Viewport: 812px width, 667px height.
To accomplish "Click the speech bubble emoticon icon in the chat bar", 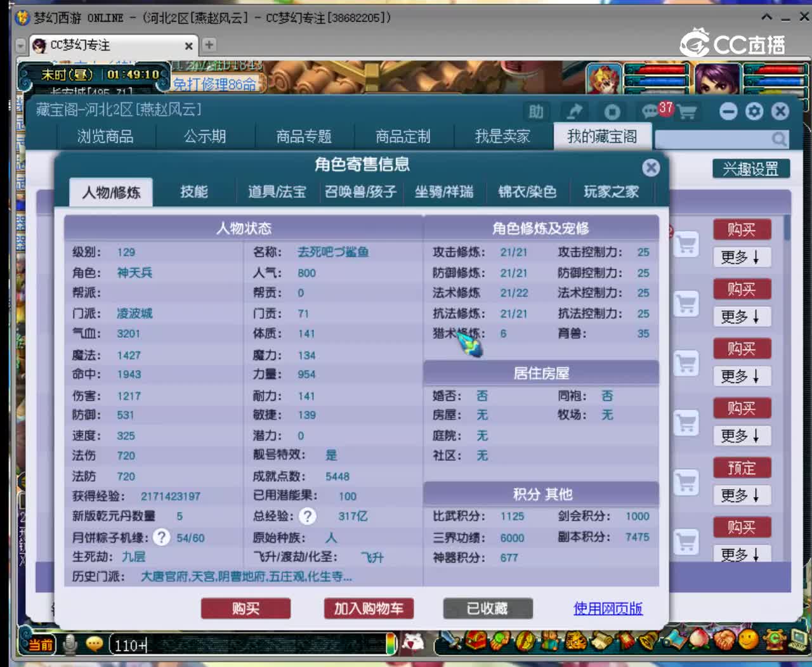I will (x=95, y=644).
